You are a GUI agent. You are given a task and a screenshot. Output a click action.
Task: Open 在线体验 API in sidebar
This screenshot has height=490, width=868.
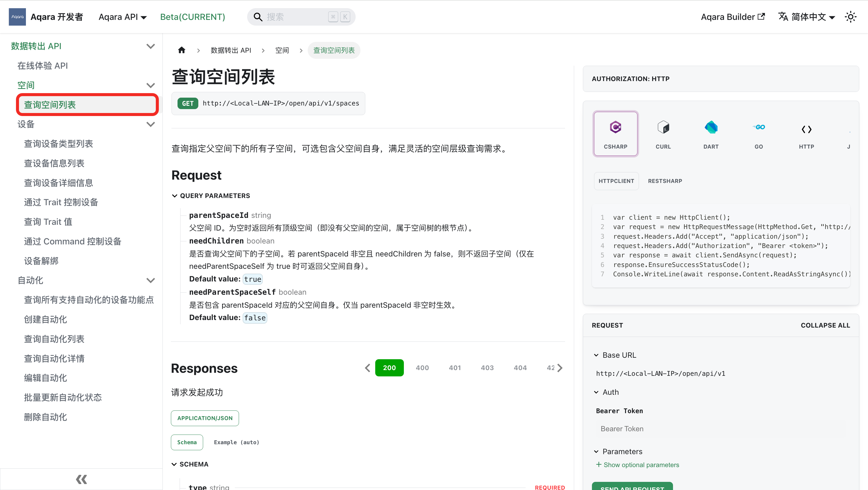(42, 66)
